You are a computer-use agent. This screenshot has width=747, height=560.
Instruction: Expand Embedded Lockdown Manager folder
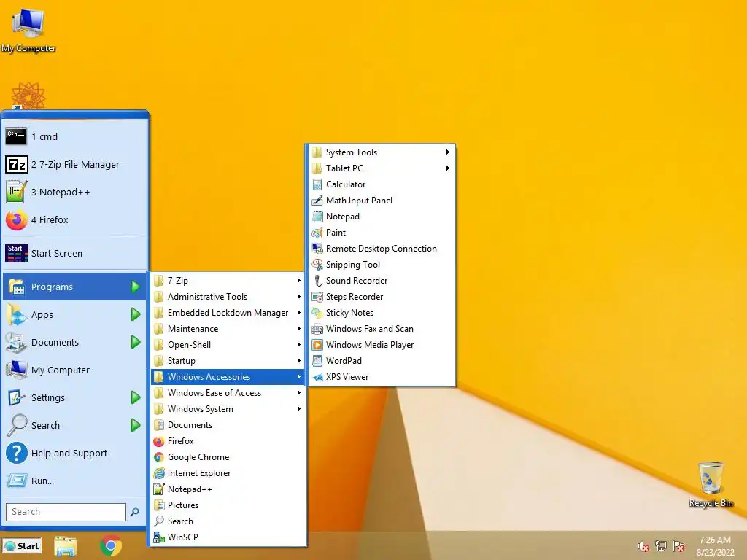tap(228, 312)
